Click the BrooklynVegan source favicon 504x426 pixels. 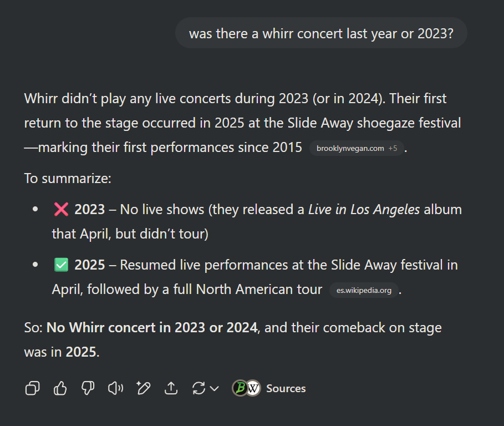240,388
